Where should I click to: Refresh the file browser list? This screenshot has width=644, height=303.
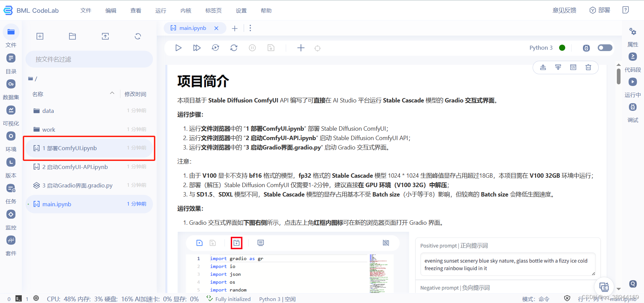pyautogui.click(x=138, y=36)
